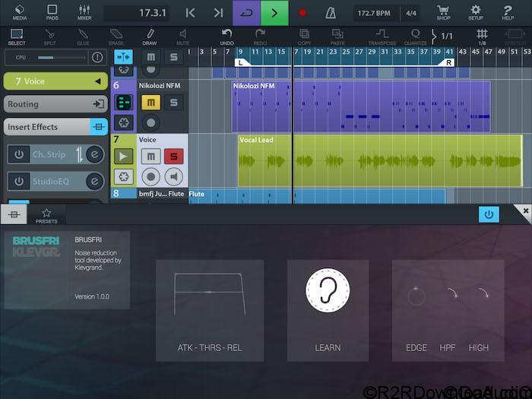Open the 1/8 grid setting
The image size is (532, 399).
click(482, 37)
